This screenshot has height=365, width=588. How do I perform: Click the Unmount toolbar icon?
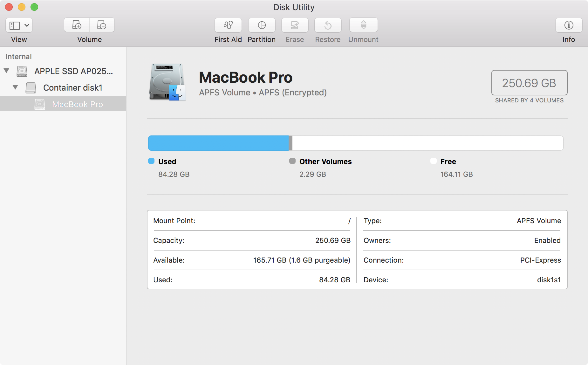[364, 25]
